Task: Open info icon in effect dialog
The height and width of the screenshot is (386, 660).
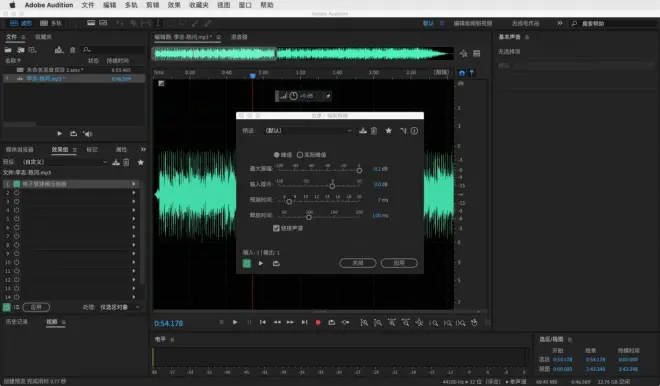Action: pyautogui.click(x=414, y=131)
